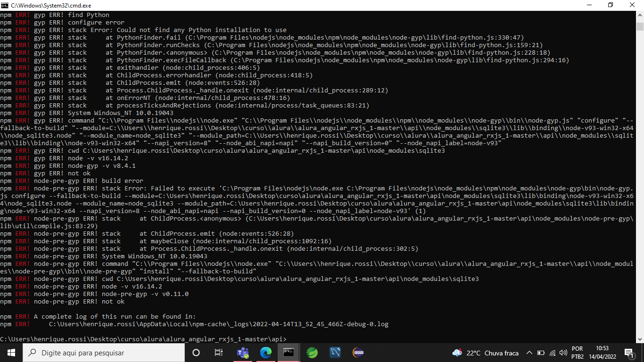Click the 'configure error' line
644x362 pixels.
[x=62, y=23]
